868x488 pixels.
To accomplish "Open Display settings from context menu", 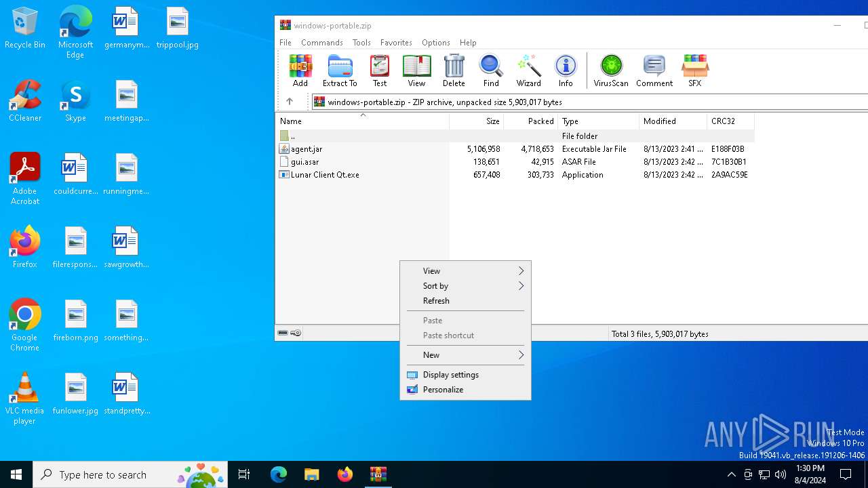I will tap(465, 374).
